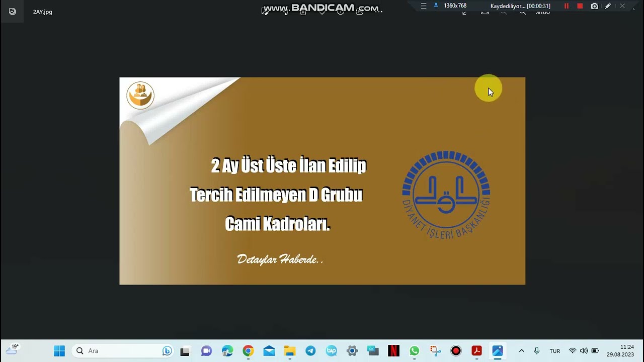The height and width of the screenshot is (362, 644).
Task: Click the 1360x768 resolution label
Action: click(x=455, y=6)
